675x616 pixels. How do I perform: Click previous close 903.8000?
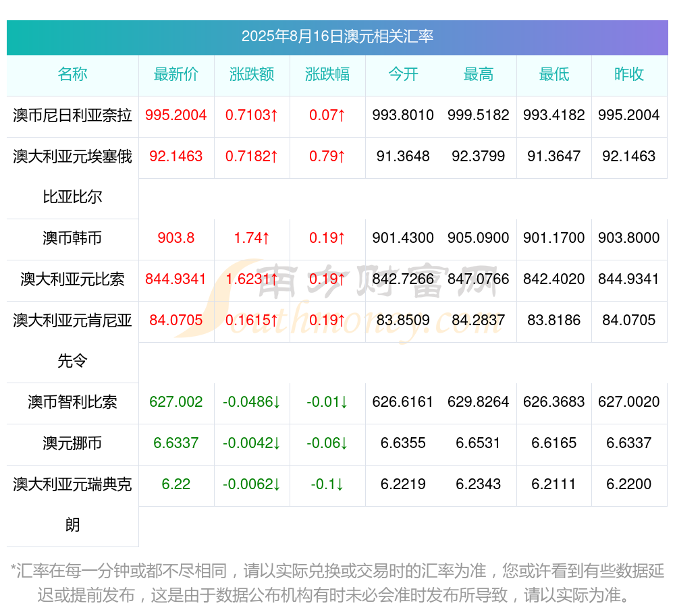coord(629,238)
